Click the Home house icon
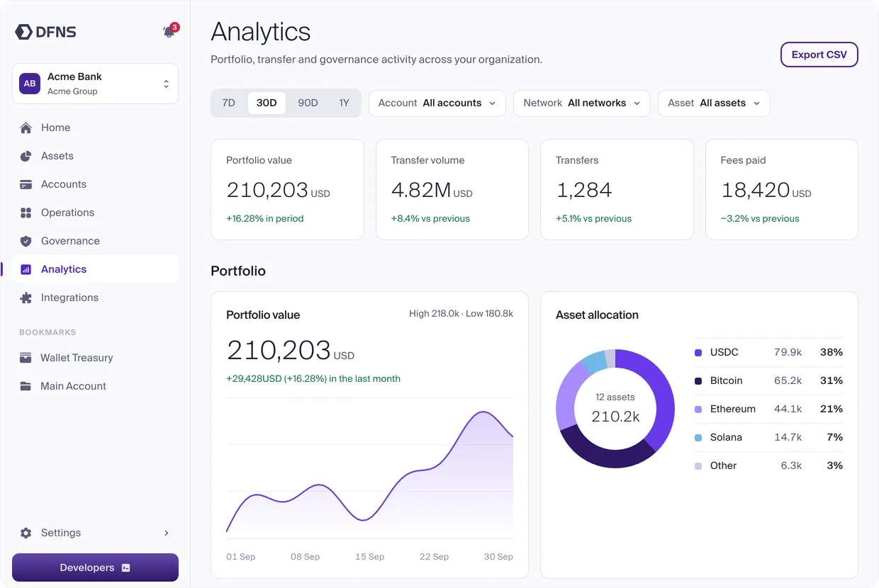Viewport: 879px width, 588px height. click(26, 128)
